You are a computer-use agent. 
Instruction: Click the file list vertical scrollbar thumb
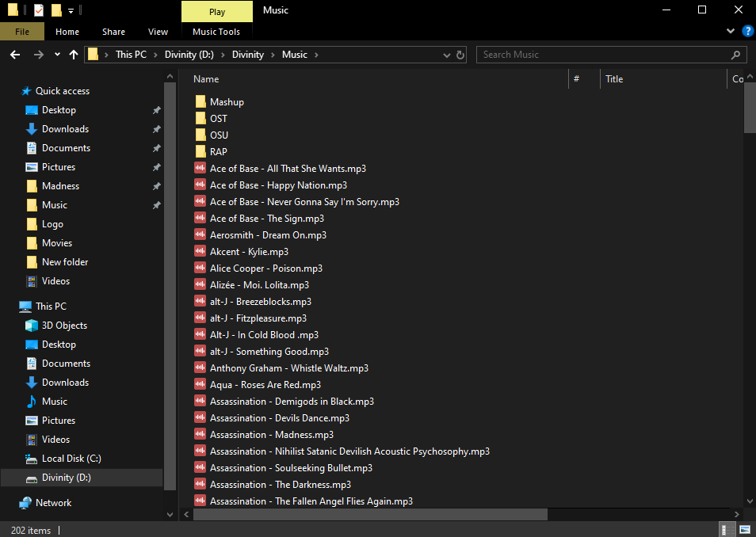point(750,108)
